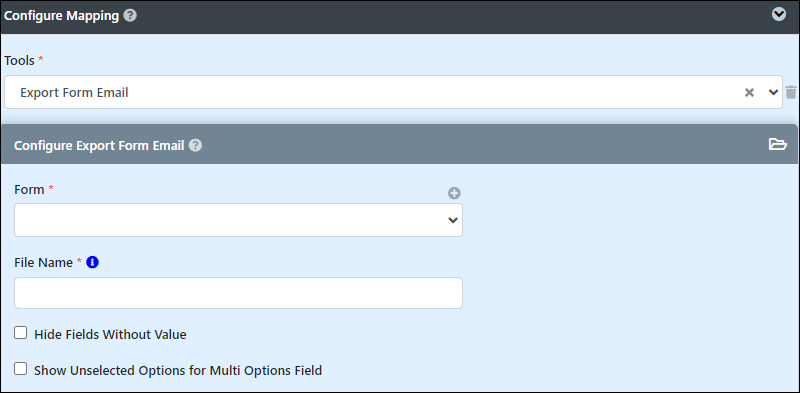
Task: Click the File Name info icon
Action: [x=92, y=262]
